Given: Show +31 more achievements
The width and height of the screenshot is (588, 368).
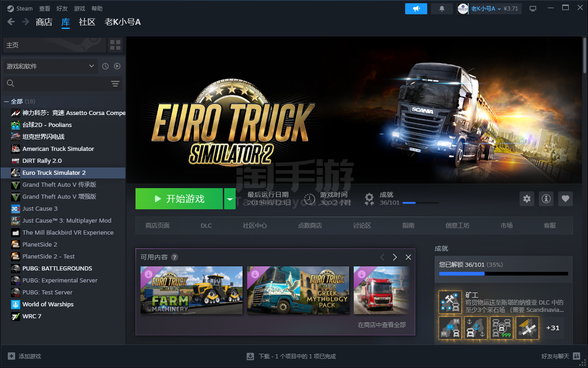Looking at the screenshot, I should point(553,328).
